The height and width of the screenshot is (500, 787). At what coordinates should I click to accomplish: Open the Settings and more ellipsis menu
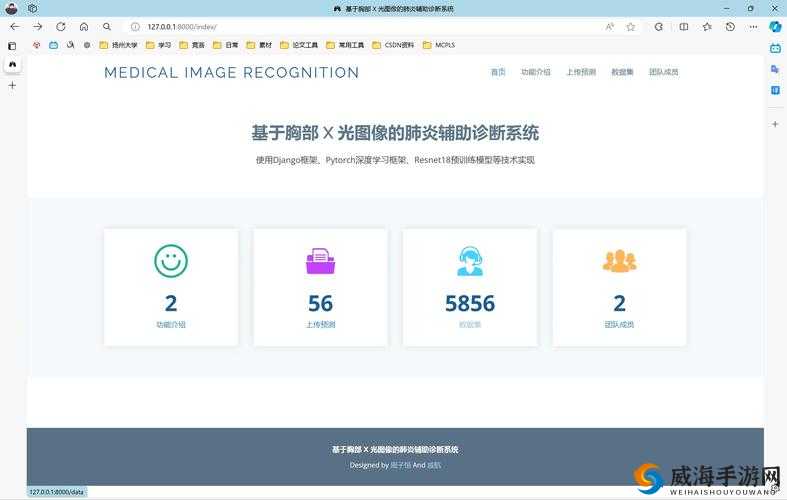pos(753,27)
